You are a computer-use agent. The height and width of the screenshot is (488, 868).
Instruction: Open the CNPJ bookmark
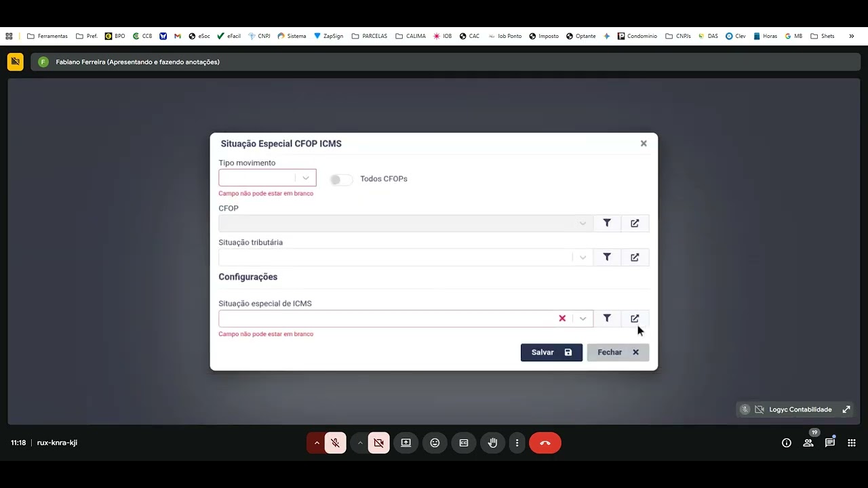pos(259,36)
